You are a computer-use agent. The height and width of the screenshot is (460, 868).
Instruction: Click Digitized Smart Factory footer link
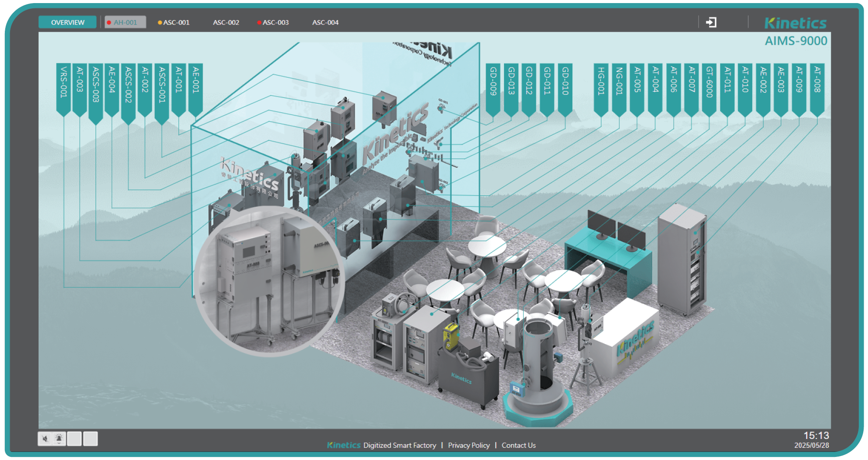coord(400,445)
